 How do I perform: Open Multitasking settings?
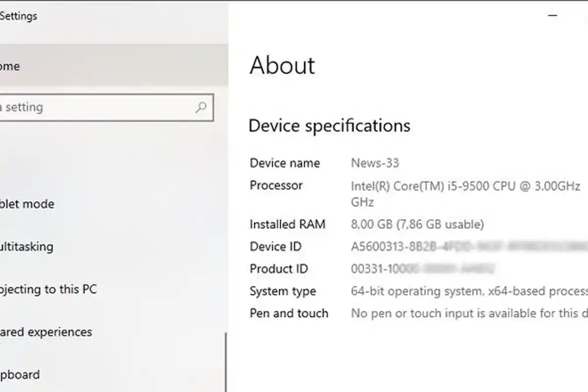pos(27,246)
